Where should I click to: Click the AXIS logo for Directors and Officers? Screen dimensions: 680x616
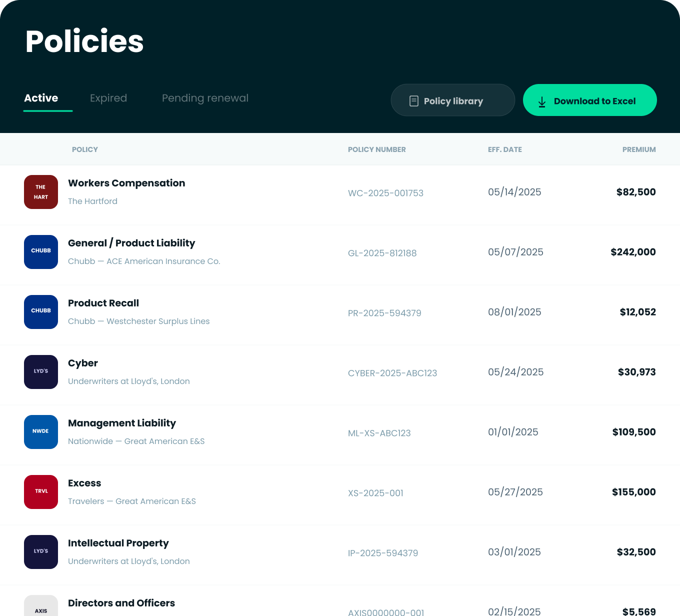(x=41, y=605)
